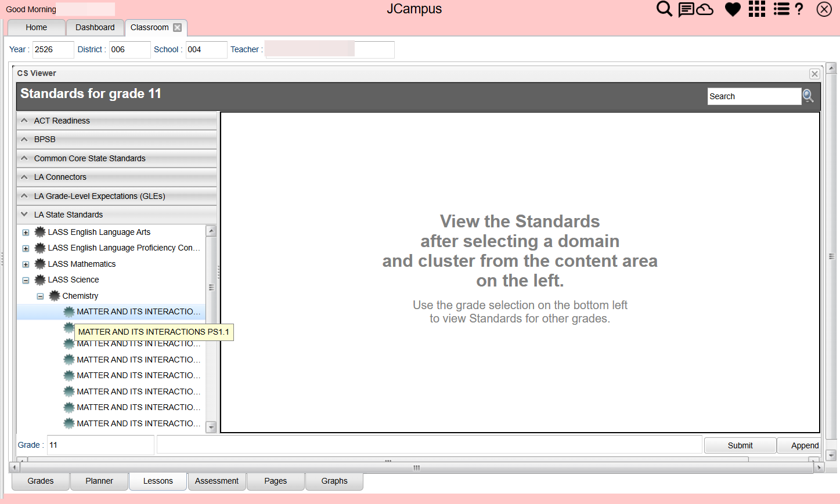
Task: Expand the LASS Mathematics tree node
Action: click(26, 264)
